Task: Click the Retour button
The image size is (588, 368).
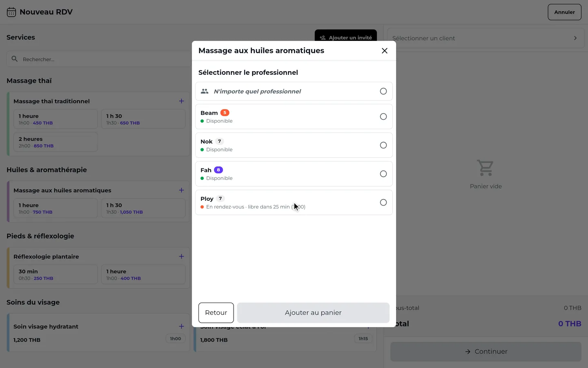Action: click(216, 313)
